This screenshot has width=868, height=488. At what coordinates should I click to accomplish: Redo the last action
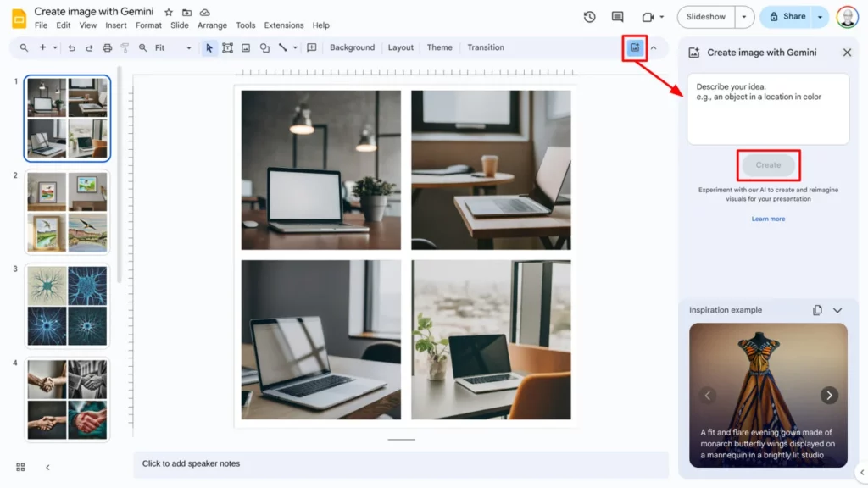click(x=89, y=47)
